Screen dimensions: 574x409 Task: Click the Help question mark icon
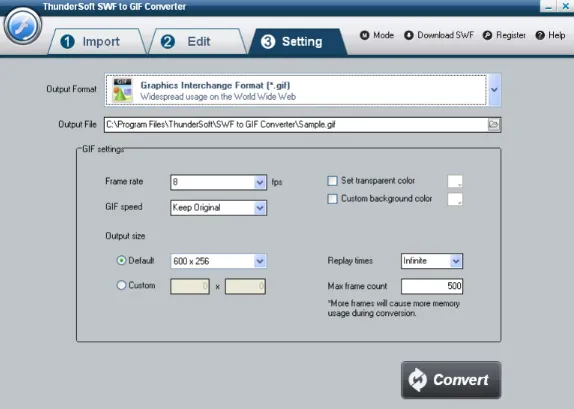click(540, 35)
